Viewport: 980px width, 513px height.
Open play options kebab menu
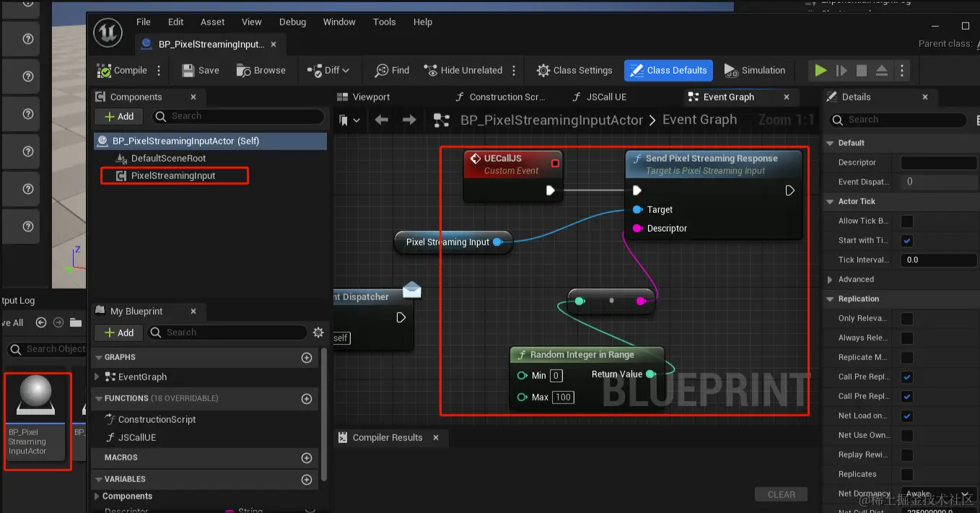[x=901, y=71]
